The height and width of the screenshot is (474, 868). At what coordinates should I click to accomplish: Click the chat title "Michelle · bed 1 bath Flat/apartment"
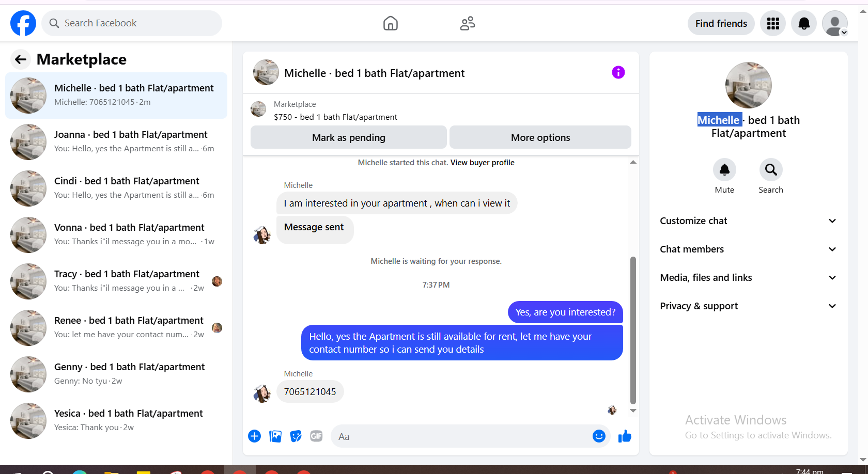375,73
